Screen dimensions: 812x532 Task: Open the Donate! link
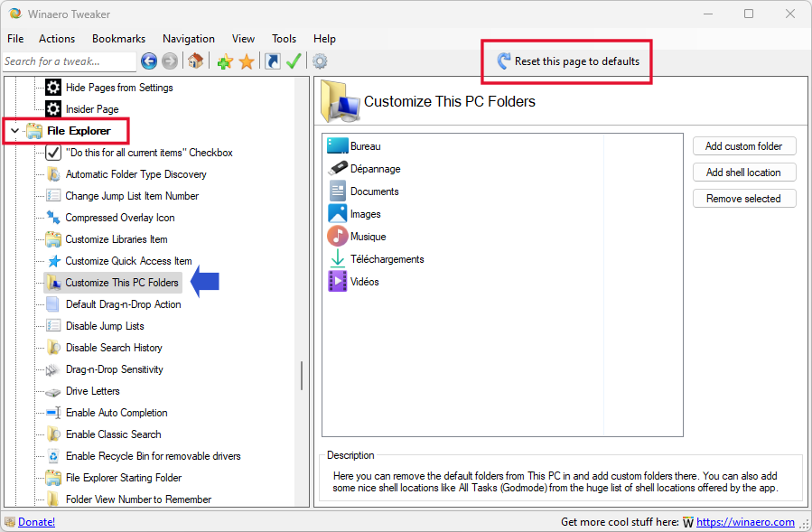(x=36, y=522)
